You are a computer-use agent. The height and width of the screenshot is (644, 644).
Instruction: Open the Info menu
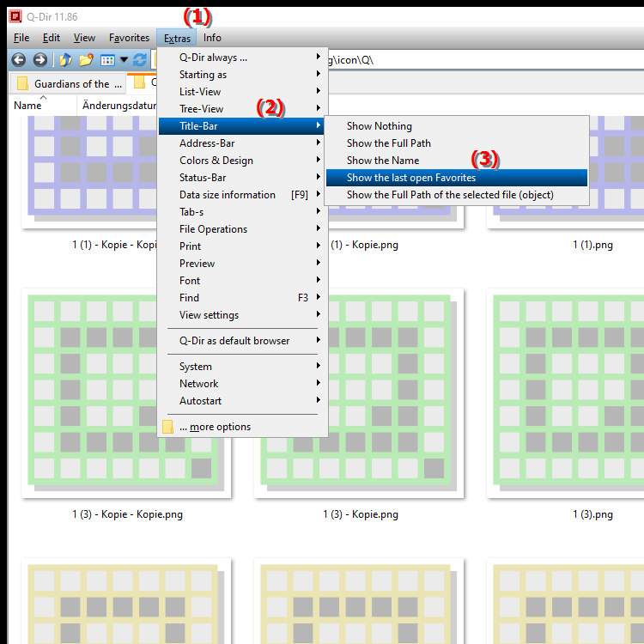pyautogui.click(x=212, y=38)
